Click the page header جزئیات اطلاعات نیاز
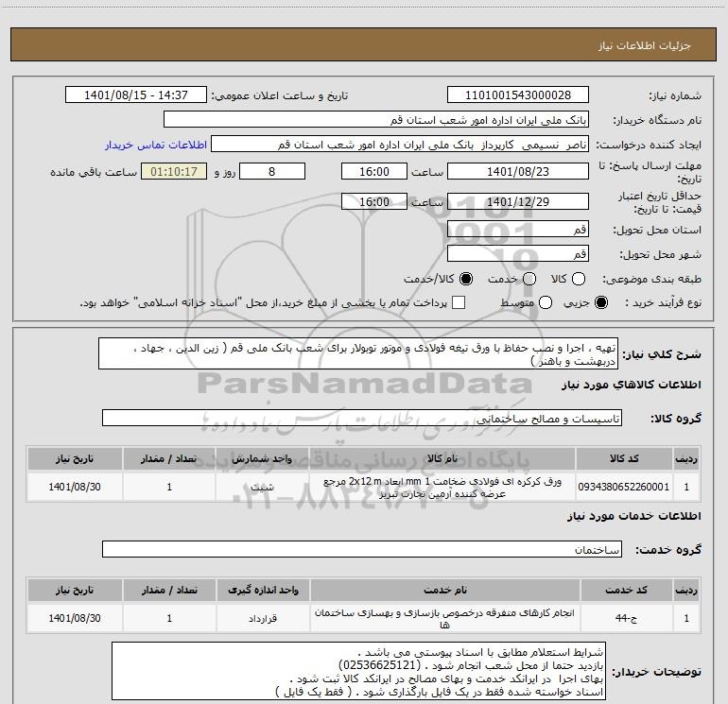Screen dimensions: 728x704 point(645,45)
